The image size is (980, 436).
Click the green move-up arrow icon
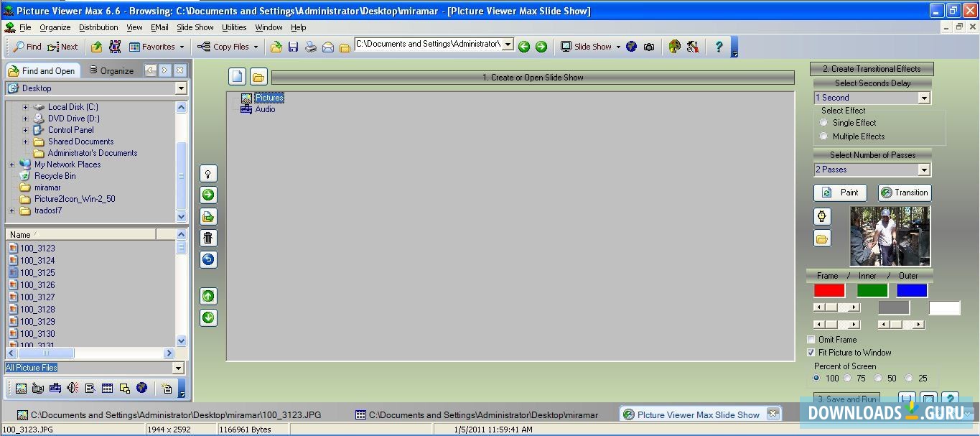[x=207, y=295]
